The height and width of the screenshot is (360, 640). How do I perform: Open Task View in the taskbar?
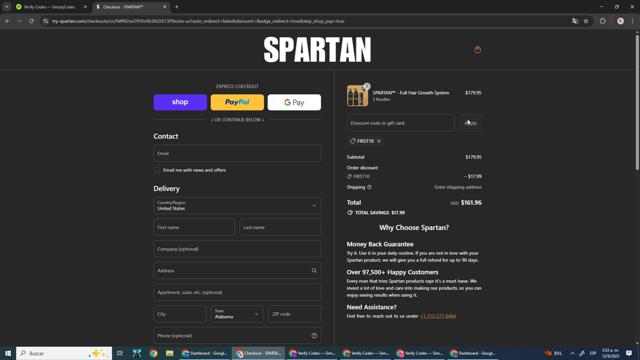tap(120, 353)
